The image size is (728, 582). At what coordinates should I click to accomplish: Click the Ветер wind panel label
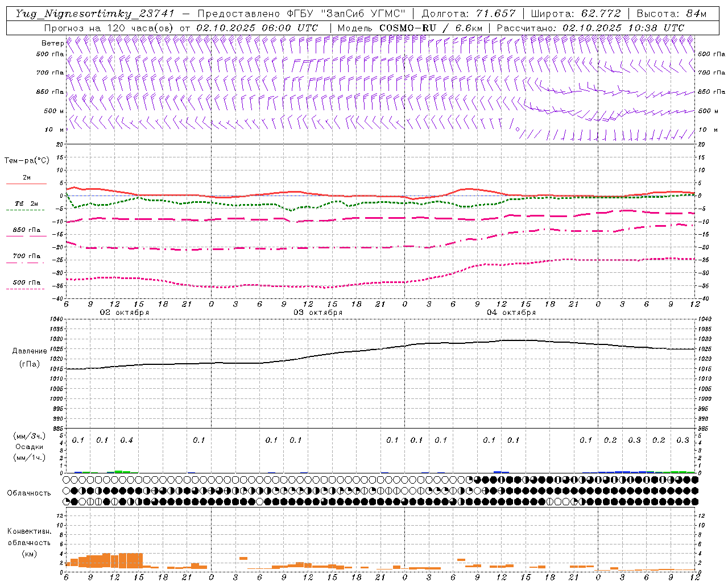click(x=52, y=43)
